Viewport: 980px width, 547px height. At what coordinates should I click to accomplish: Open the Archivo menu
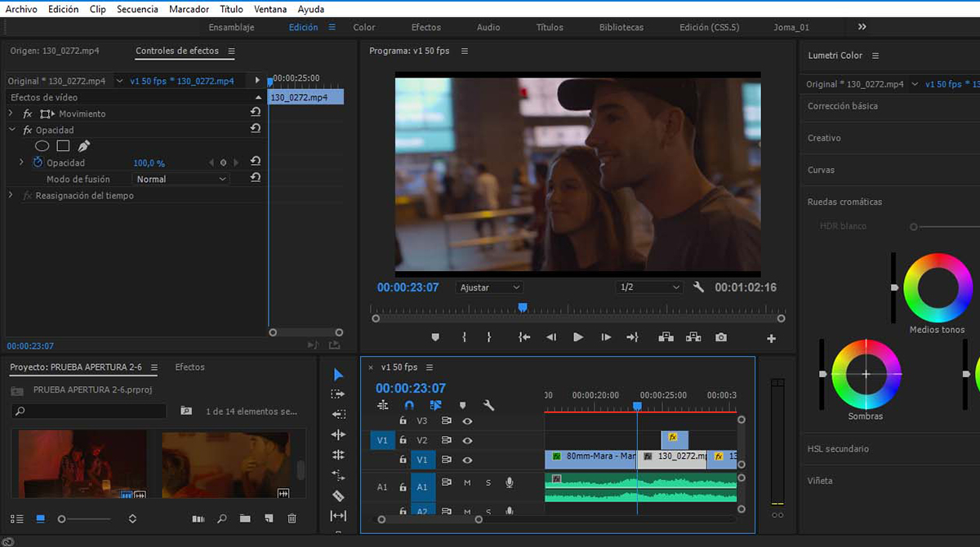coord(21,9)
